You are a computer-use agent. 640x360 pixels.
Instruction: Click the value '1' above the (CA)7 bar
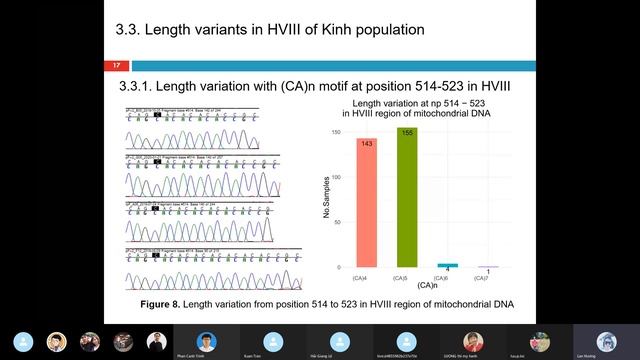[x=488, y=271]
